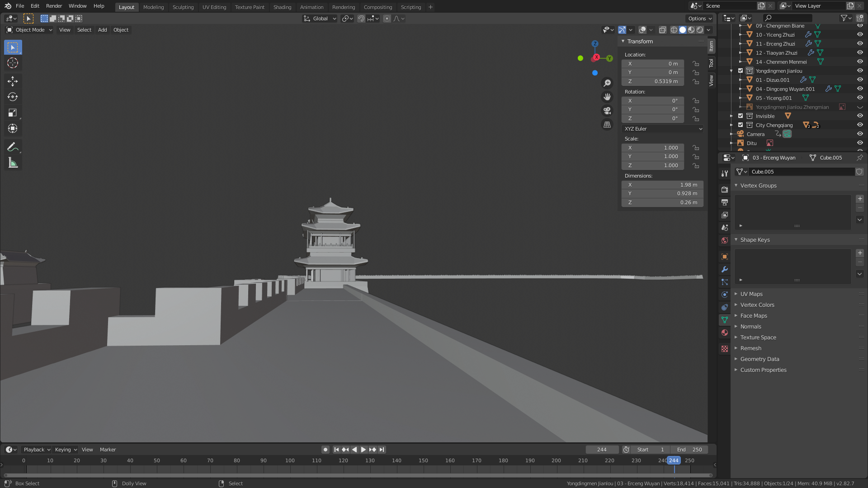The width and height of the screenshot is (868, 488).
Task: Uncheck the Invisible collection checkbox
Action: tap(741, 116)
